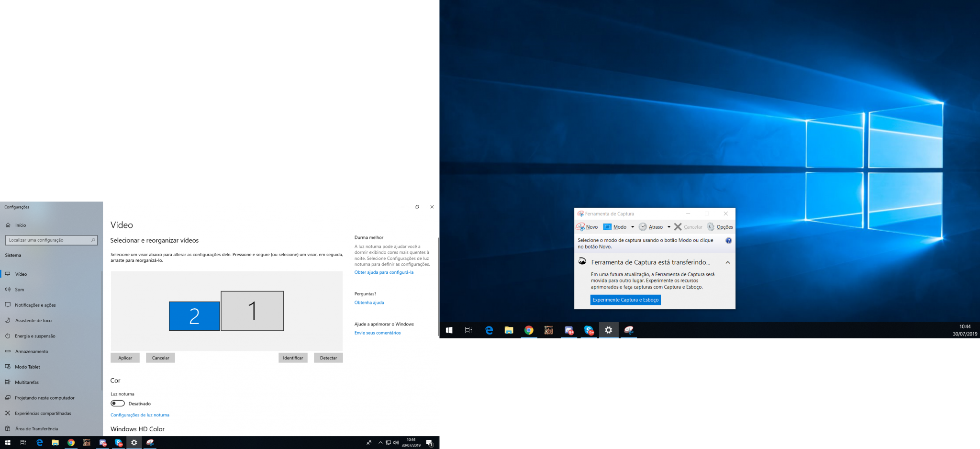Click the blue help question mark icon
This screenshot has height=449, width=980.
point(728,241)
